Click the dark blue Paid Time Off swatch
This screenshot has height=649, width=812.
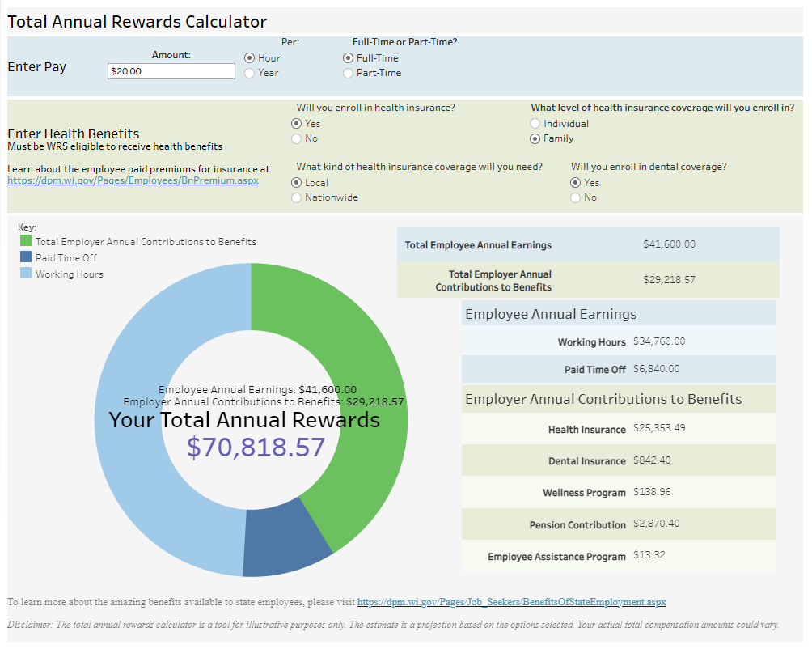(26, 257)
